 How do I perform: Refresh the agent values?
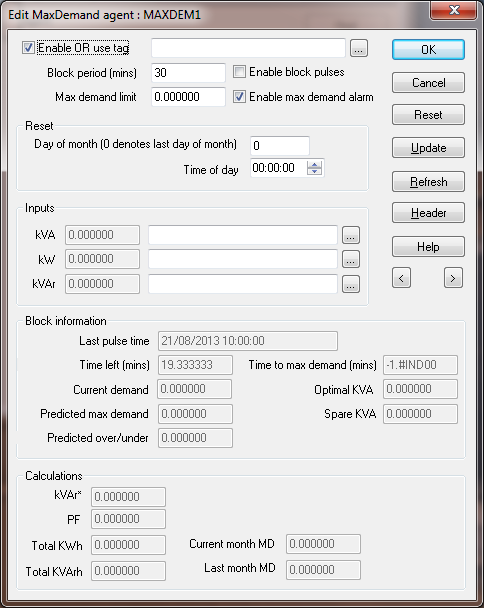(428, 182)
